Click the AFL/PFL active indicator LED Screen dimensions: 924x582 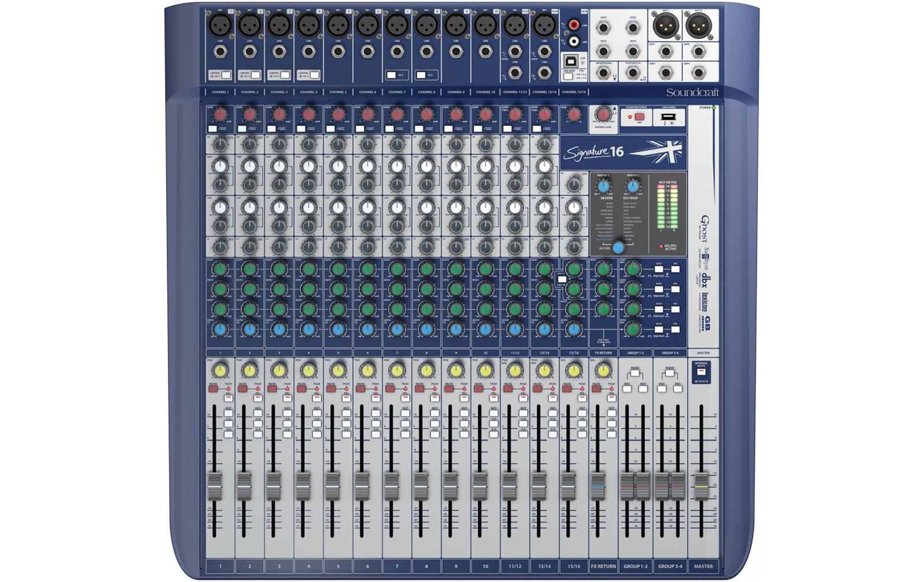click(x=661, y=247)
